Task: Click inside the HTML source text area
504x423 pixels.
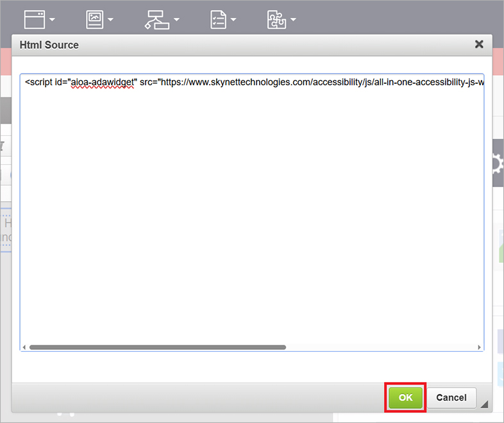Action: [251, 211]
